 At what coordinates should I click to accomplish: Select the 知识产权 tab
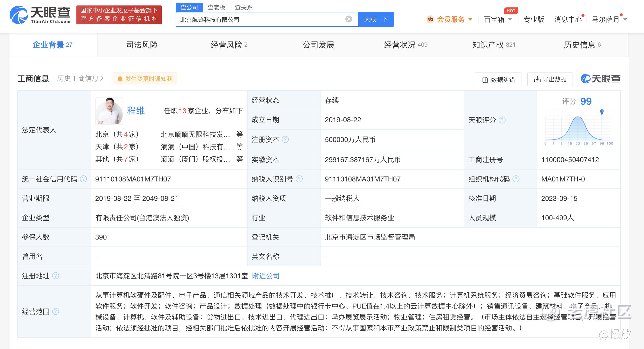[494, 45]
